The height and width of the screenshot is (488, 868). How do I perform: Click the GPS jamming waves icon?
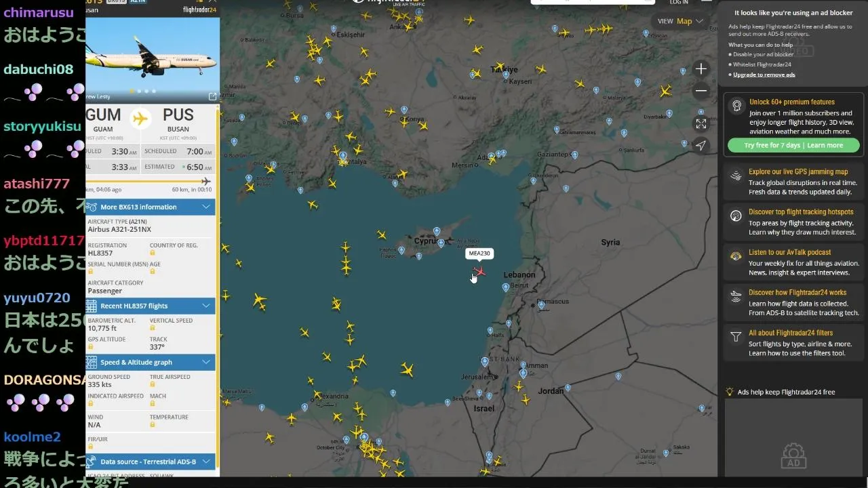click(x=736, y=176)
